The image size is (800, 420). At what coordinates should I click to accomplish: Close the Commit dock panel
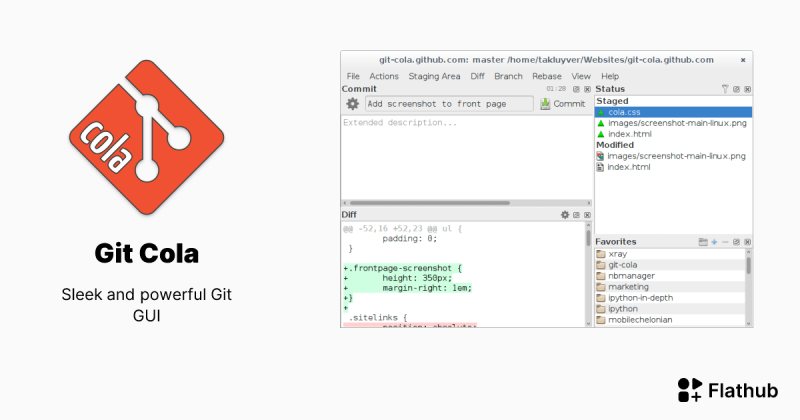[587, 89]
